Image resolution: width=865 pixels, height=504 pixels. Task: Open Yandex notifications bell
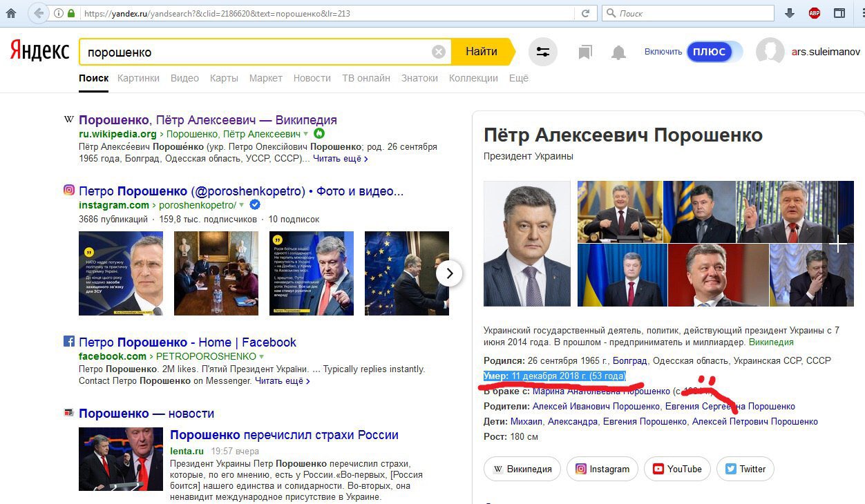[x=618, y=52]
